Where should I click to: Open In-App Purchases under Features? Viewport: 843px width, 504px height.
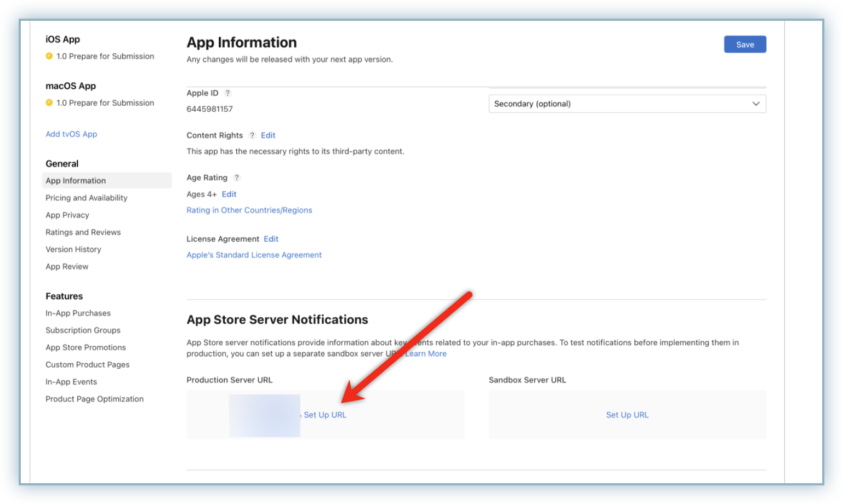click(x=78, y=313)
